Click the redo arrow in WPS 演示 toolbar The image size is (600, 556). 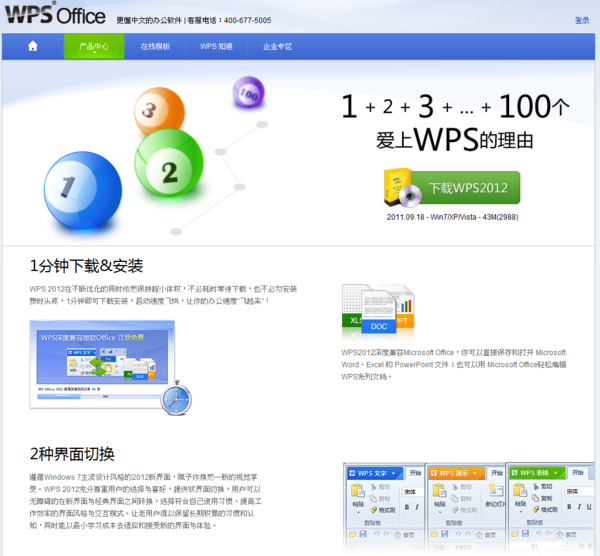pyautogui.click(x=468, y=534)
